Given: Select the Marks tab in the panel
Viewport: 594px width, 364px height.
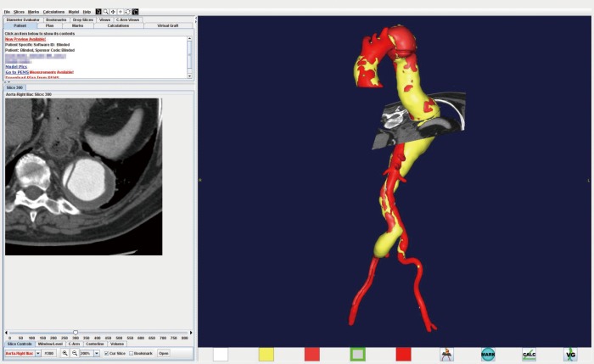Looking at the screenshot, I should [x=78, y=25].
